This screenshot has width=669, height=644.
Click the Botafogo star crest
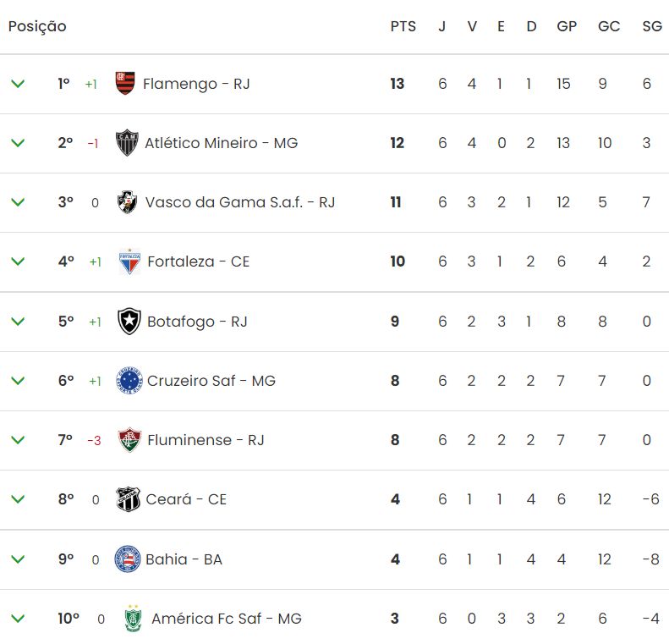pyautogui.click(x=129, y=322)
